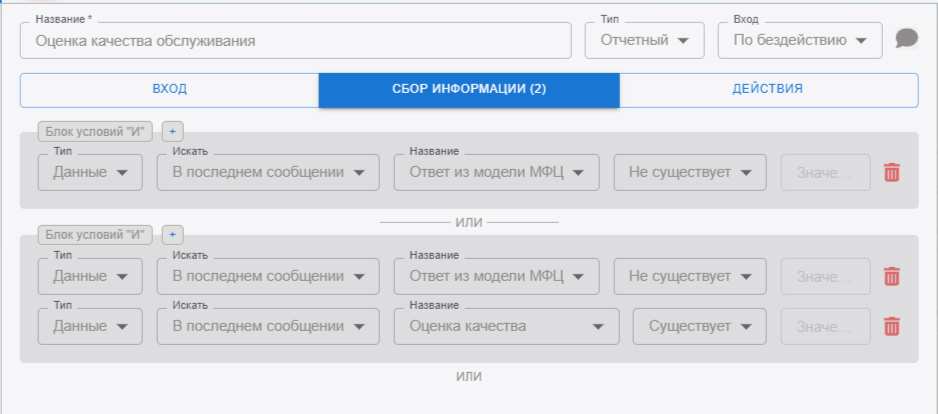This screenshot has height=414, width=938.
Task: Open the 'Существует' condition dropdown
Action: [699, 326]
